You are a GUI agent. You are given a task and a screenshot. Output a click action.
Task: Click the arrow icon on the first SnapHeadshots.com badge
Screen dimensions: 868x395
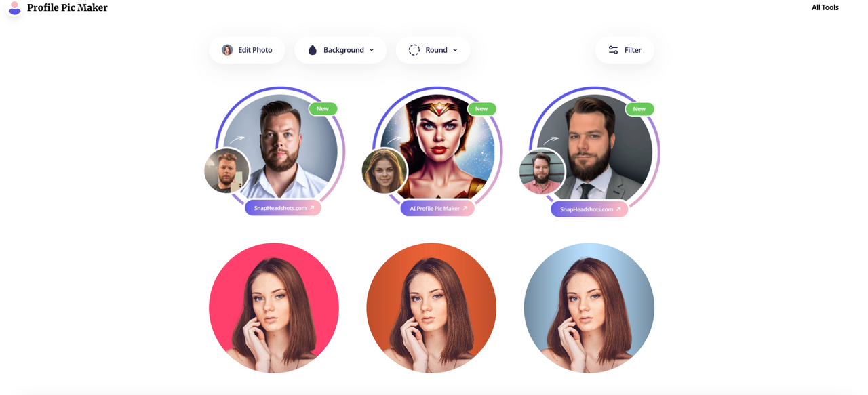pyautogui.click(x=312, y=208)
